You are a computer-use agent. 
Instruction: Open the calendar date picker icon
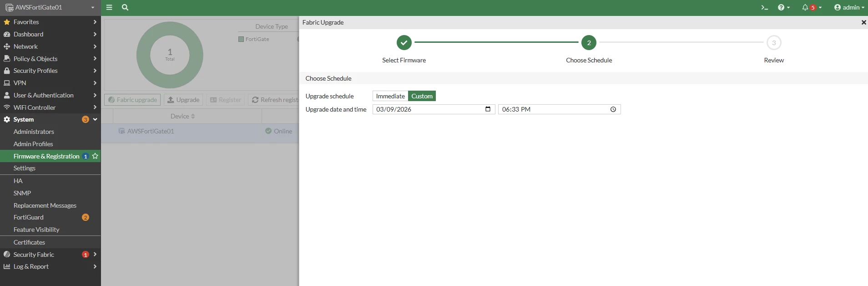(x=488, y=109)
